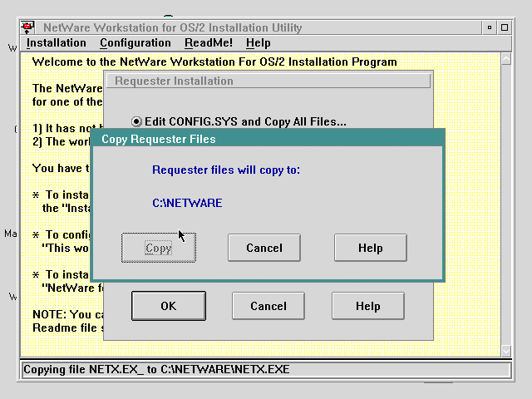532x399 pixels.
Task: Click the Copy button in Copy Requester Files
Action: tap(159, 248)
